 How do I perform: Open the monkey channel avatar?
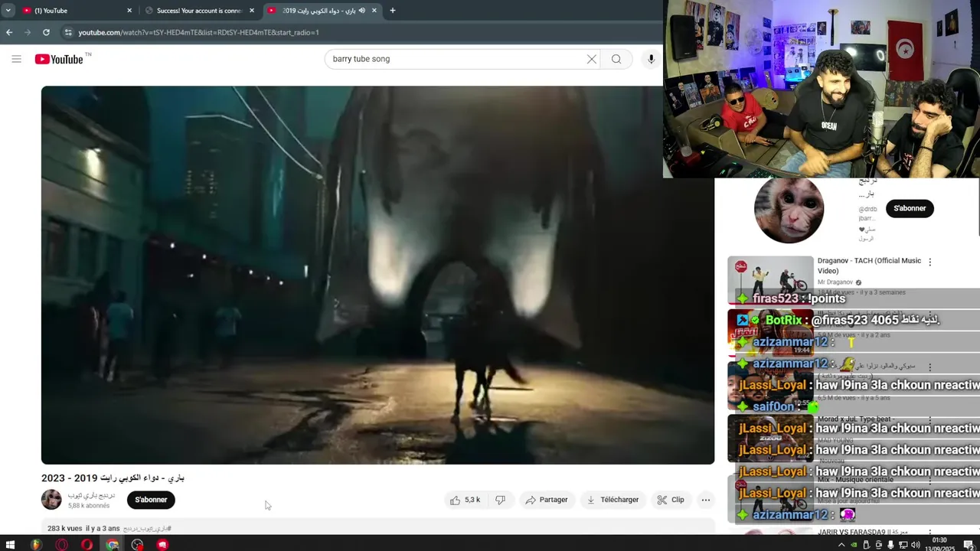pyautogui.click(x=789, y=209)
